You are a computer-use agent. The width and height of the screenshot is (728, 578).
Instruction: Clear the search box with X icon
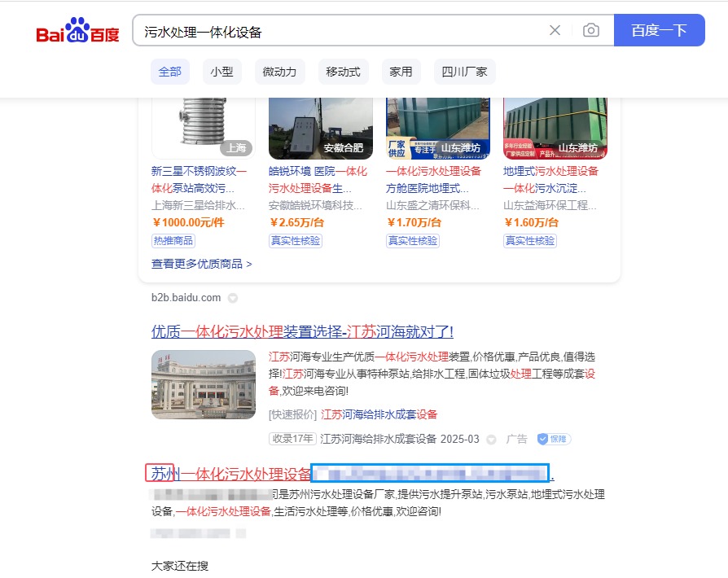555,31
